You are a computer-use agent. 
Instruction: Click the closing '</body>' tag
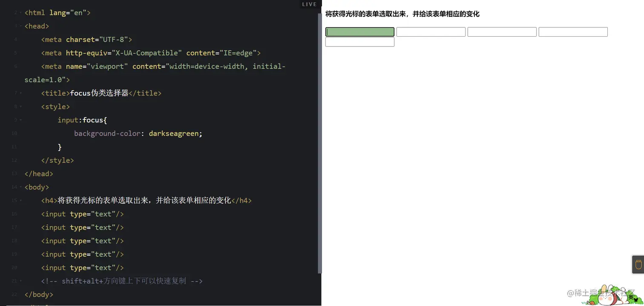[x=39, y=294]
